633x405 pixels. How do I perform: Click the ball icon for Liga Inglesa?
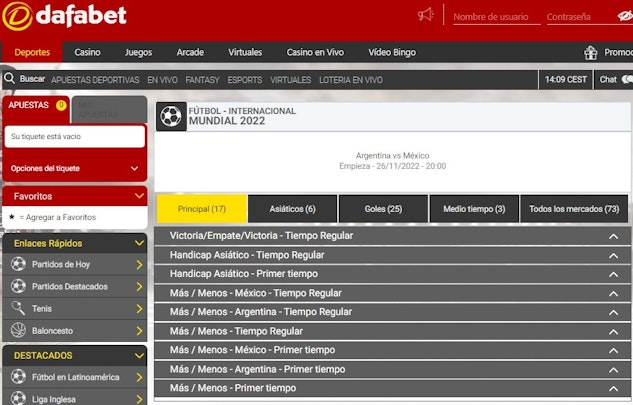pos(18,398)
